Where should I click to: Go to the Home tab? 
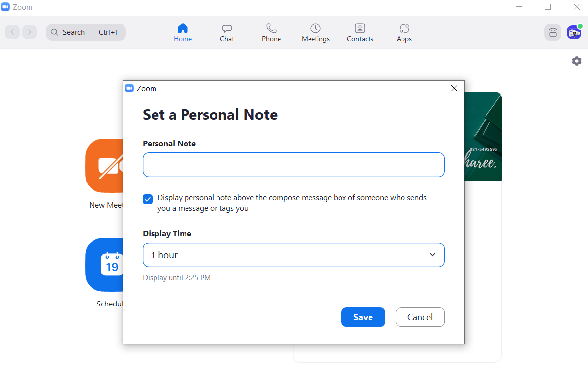pyautogui.click(x=183, y=32)
